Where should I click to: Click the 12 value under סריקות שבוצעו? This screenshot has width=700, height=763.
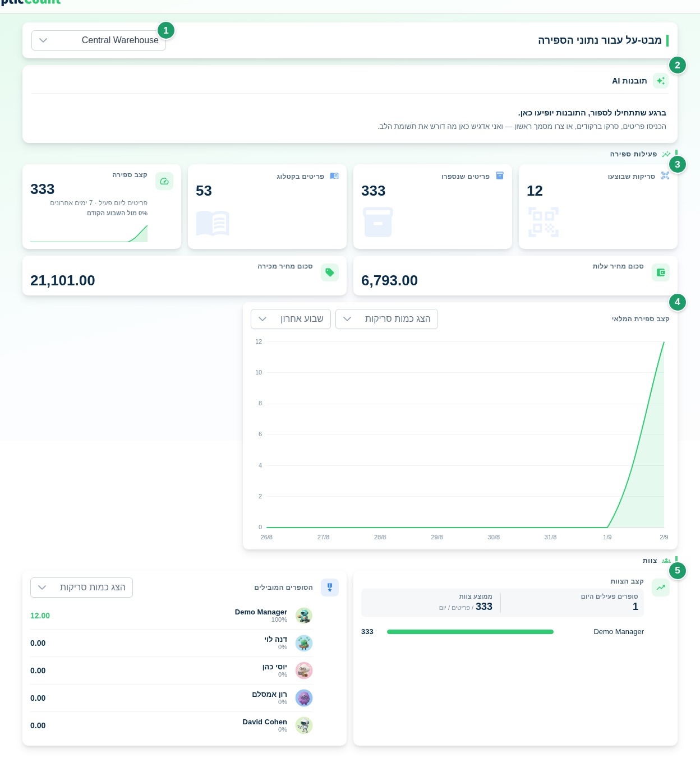click(x=535, y=191)
